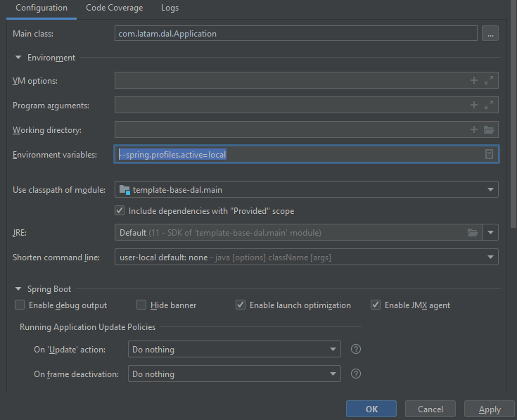
Task: Browse for JRE folder
Action: 473,232
